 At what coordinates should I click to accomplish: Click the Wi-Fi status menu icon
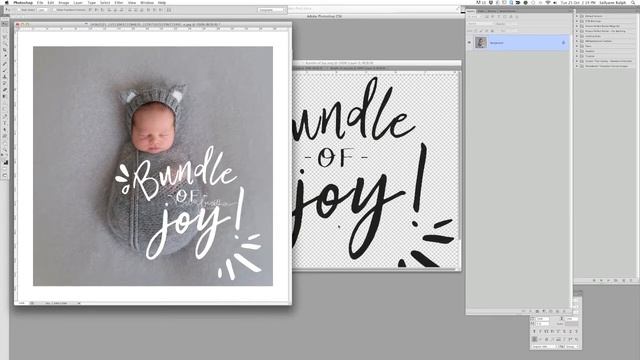click(x=548, y=2)
